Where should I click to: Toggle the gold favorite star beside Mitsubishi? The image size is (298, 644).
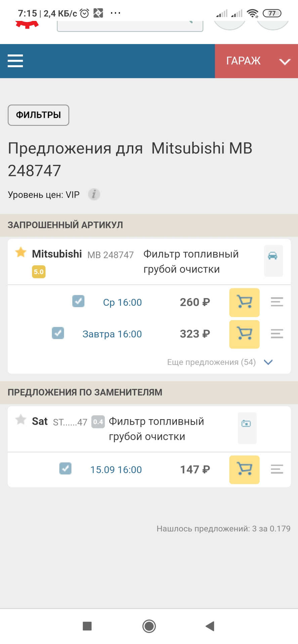[x=21, y=252]
